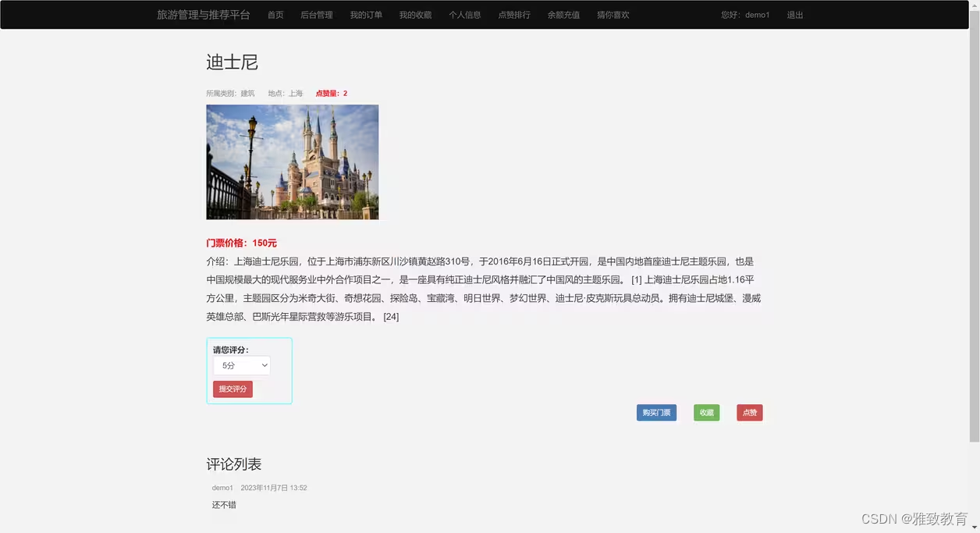Viewport: 980px width, 533px height.
Task: Log out using 退出 link
Action: [795, 15]
